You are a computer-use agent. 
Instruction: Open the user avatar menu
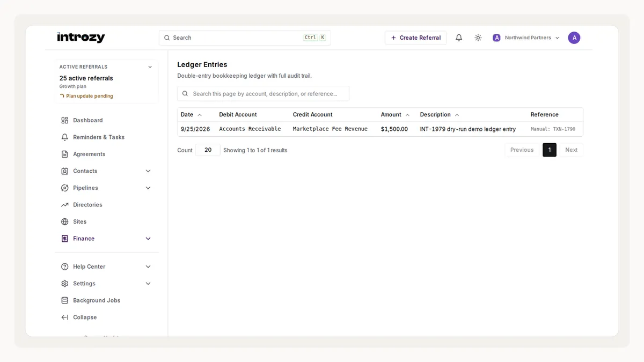coord(574,38)
